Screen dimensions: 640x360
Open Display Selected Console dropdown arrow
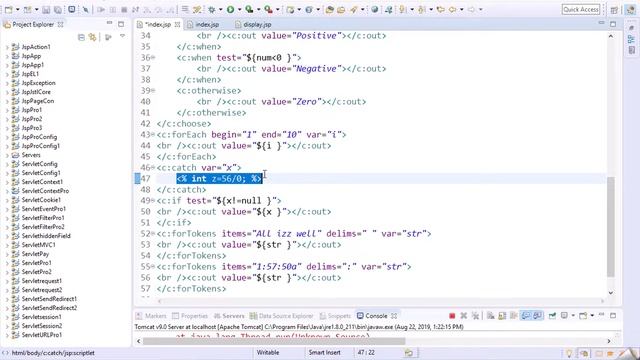(573, 316)
